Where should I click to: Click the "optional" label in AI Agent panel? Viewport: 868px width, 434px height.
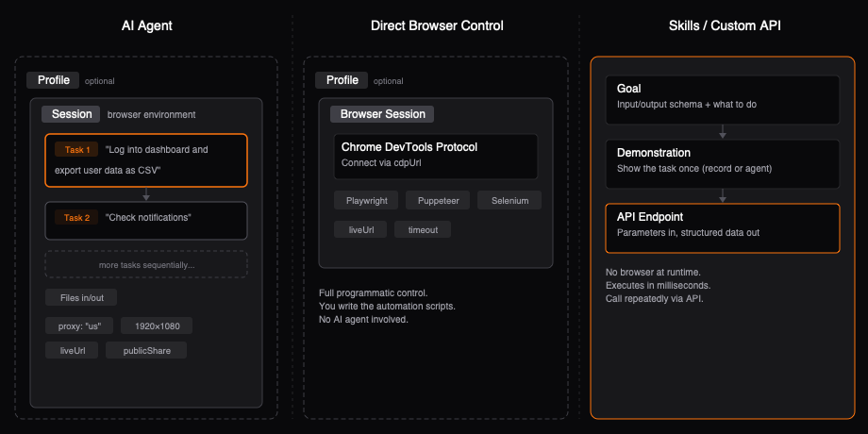[100, 81]
